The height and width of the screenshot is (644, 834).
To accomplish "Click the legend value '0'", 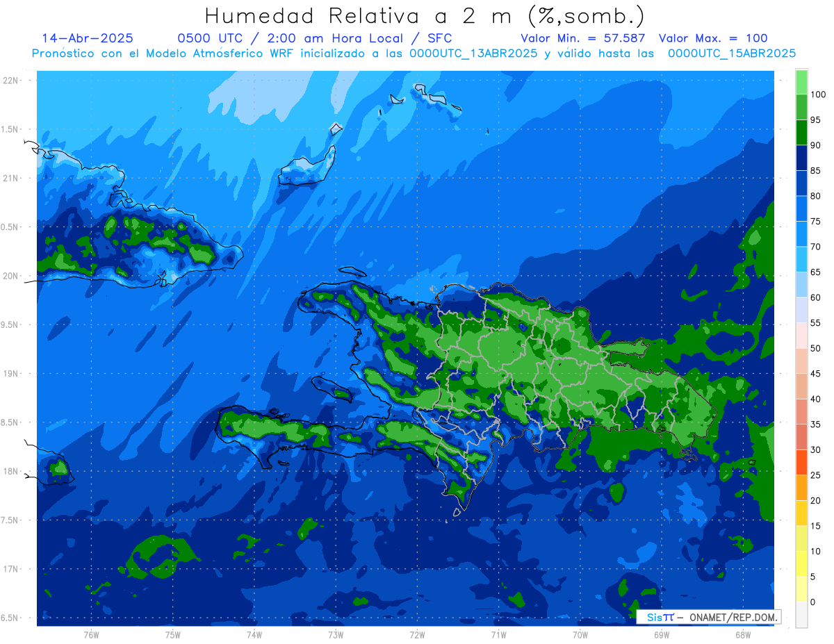I will click(x=813, y=602).
